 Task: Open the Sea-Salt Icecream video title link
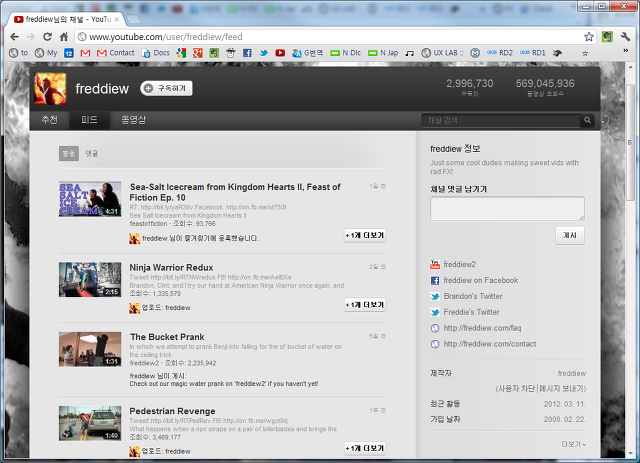click(235, 192)
